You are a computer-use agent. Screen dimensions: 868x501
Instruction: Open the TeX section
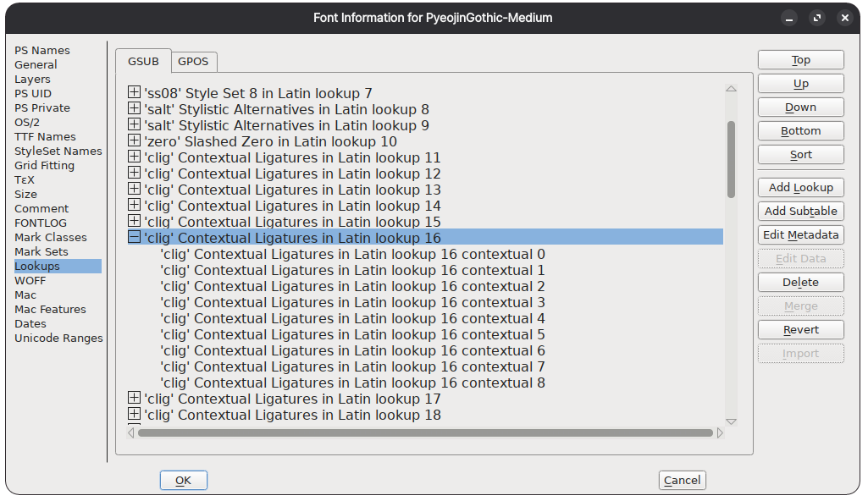coord(25,179)
